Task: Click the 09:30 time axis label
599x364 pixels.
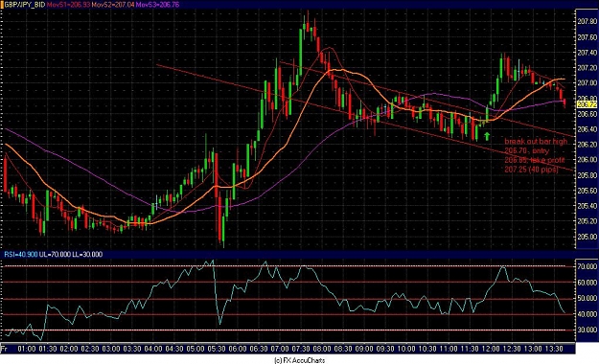Action: [x=385, y=349]
